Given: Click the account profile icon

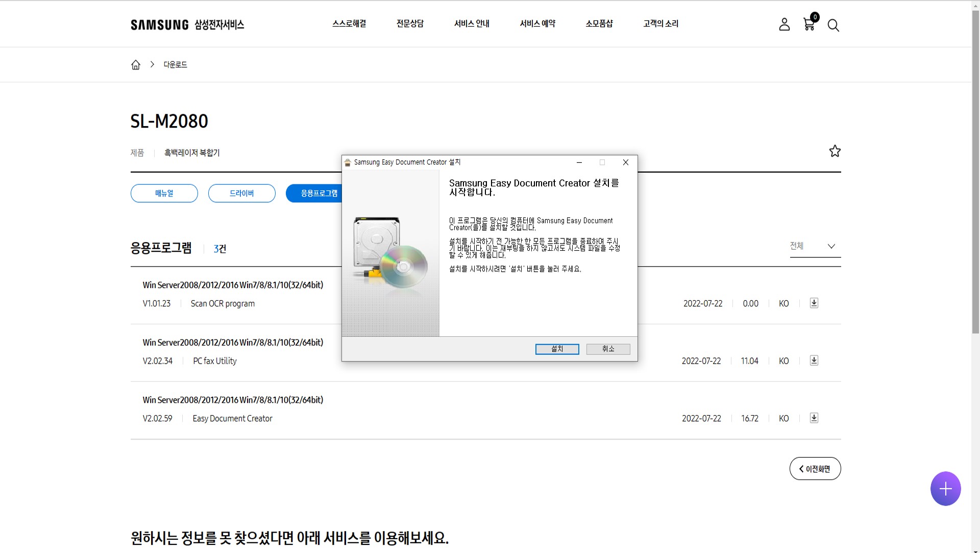Looking at the screenshot, I should tap(784, 25).
